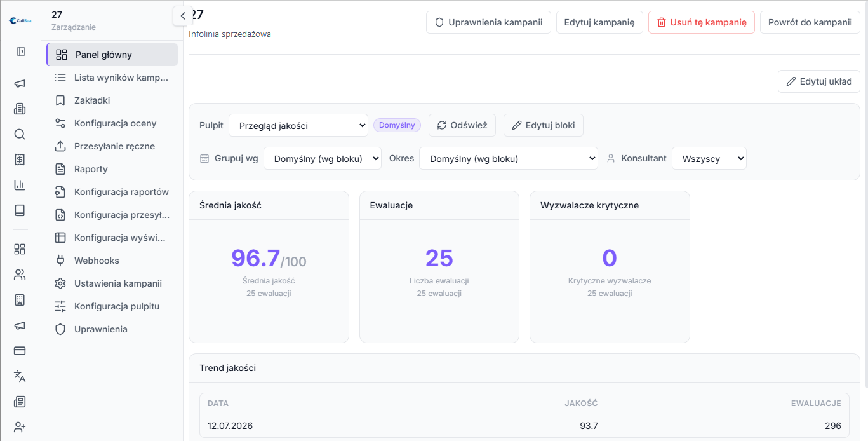Open the Konsultant dropdown showing Wszyscy
868x441 pixels.
point(709,159)
